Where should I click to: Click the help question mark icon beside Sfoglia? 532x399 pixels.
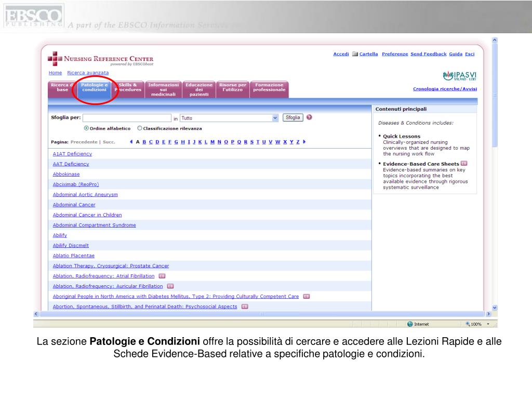tap(309, 117)
